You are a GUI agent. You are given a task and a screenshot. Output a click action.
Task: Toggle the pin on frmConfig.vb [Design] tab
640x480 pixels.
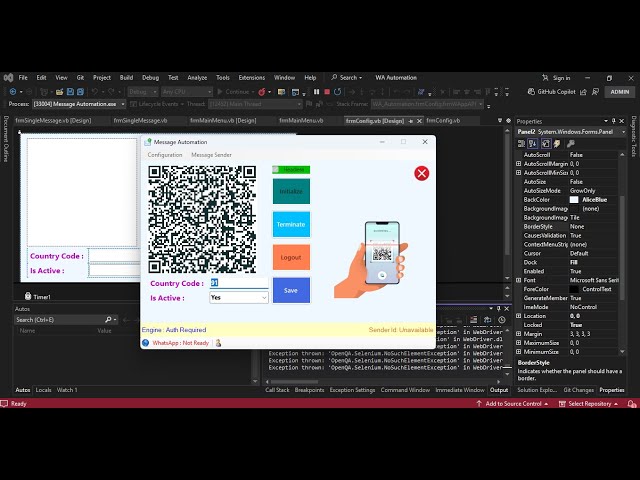click(411, 121)
